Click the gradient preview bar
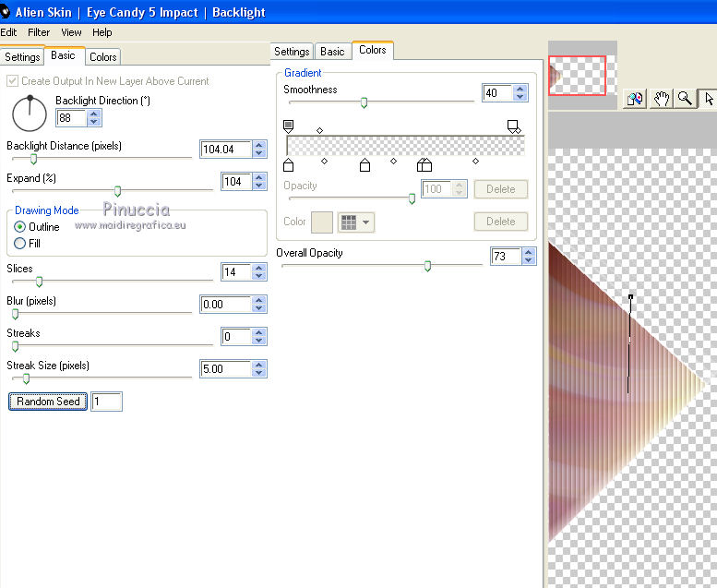The height and width of the screenshot is (588, 717). (406, 146)
